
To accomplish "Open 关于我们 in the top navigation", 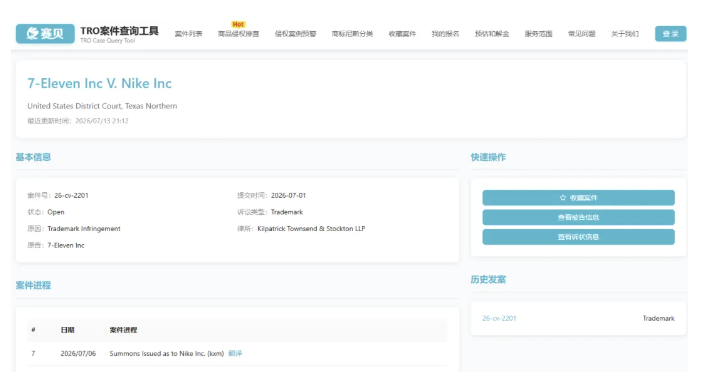I will point(625,34).
